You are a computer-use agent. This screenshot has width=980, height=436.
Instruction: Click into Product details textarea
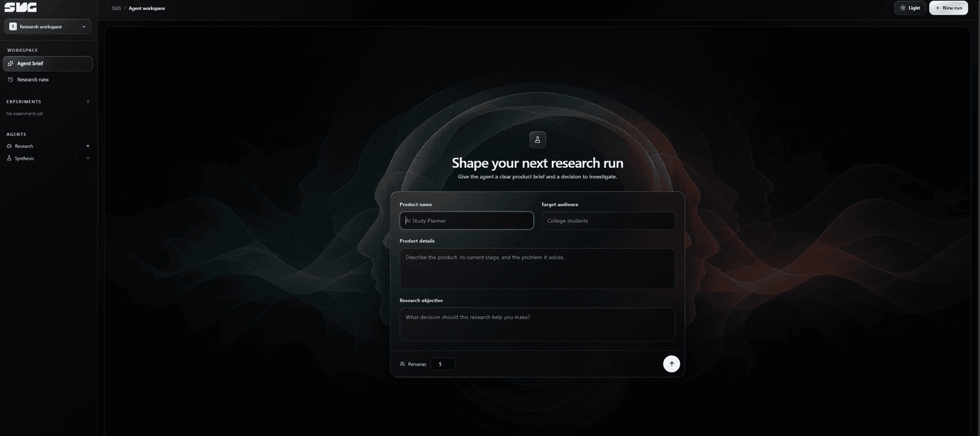(x=537, y=268)
